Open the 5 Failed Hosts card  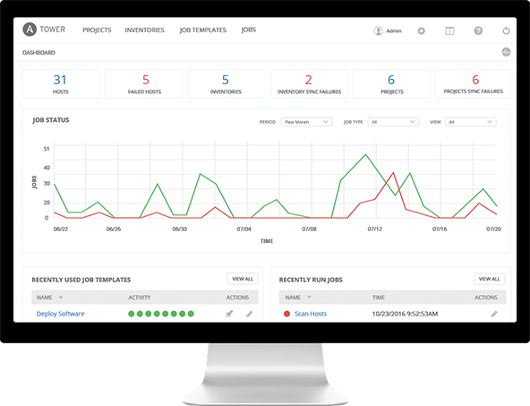click(143, 83)
